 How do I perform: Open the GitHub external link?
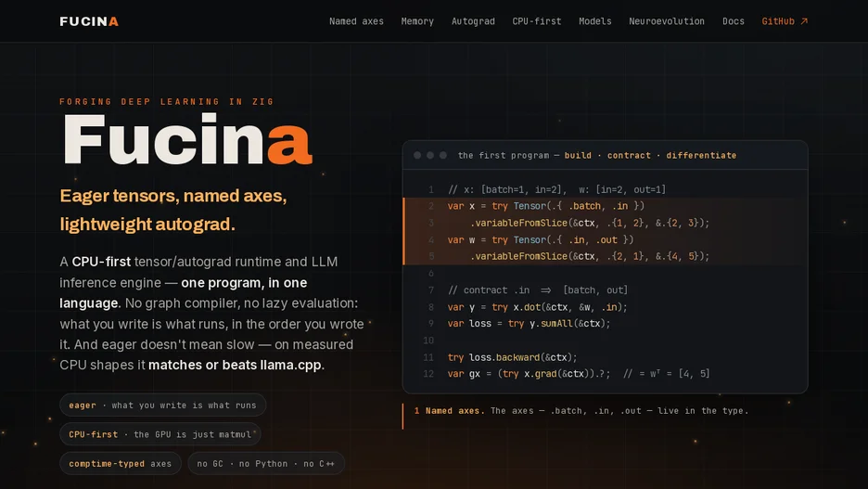[785, 21]
